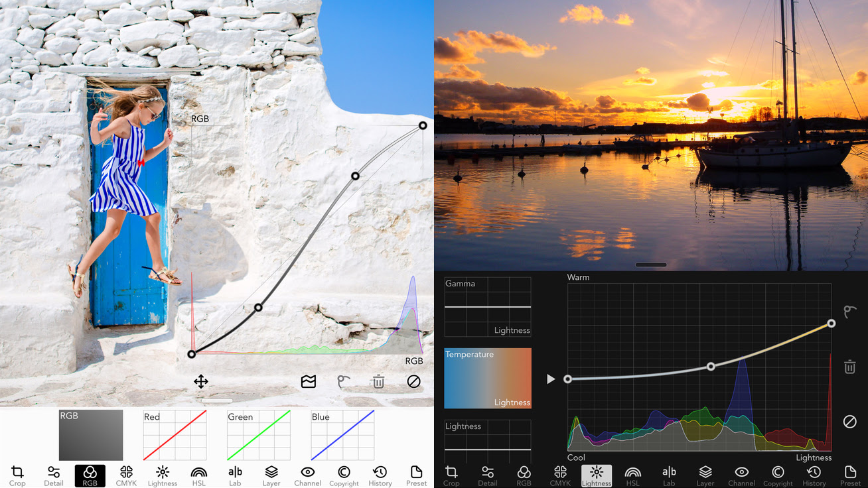
Task: Click top-right endpoint of RGB curve
Action: (x=423, y=125)
